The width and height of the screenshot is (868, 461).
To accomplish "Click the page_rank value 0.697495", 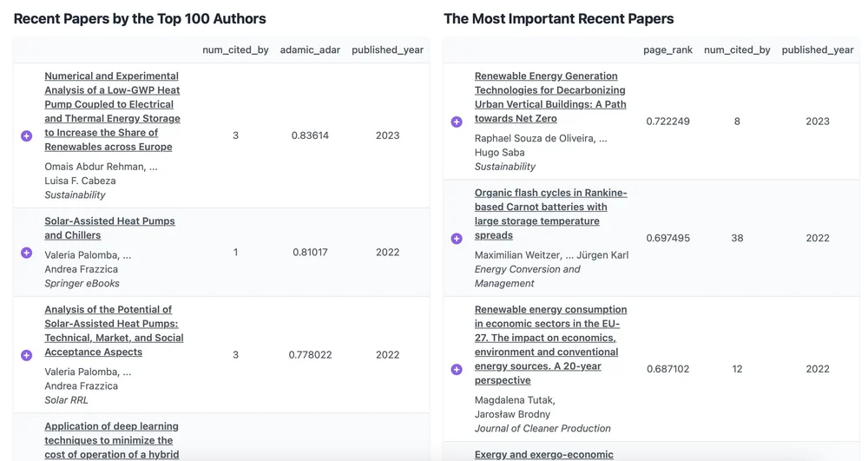I will pyautogui.click(x=667, y=238).
